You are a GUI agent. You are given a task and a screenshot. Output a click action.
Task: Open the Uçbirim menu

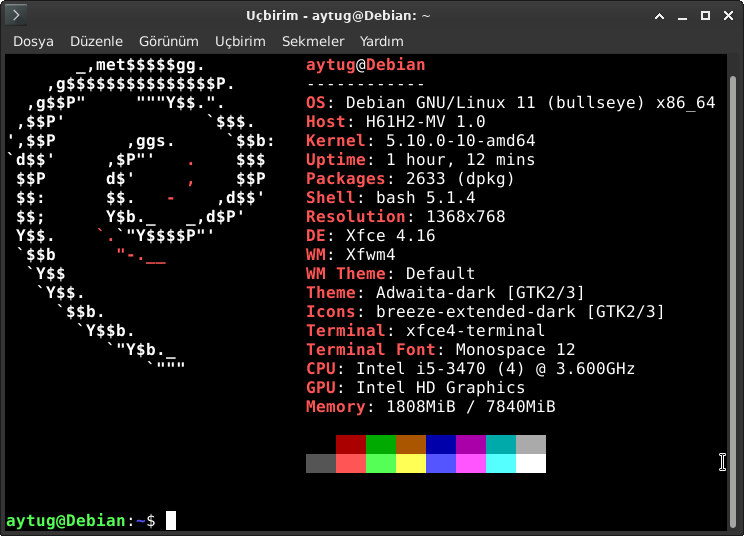(240, 41)
